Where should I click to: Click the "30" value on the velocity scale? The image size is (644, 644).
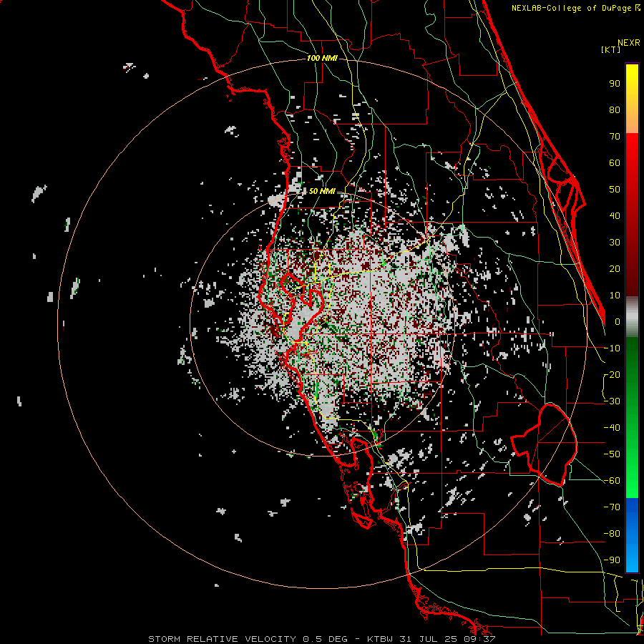pos(615,243)
